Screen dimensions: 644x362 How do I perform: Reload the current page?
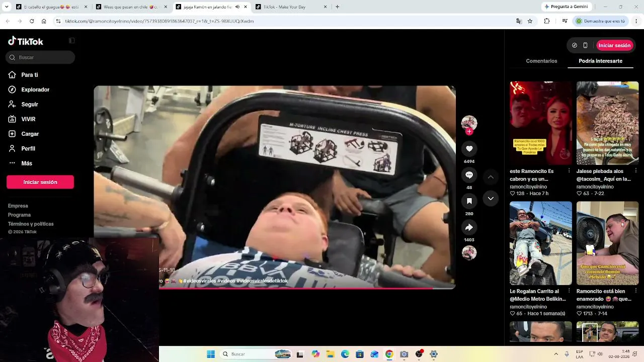(x=32, y=21)
